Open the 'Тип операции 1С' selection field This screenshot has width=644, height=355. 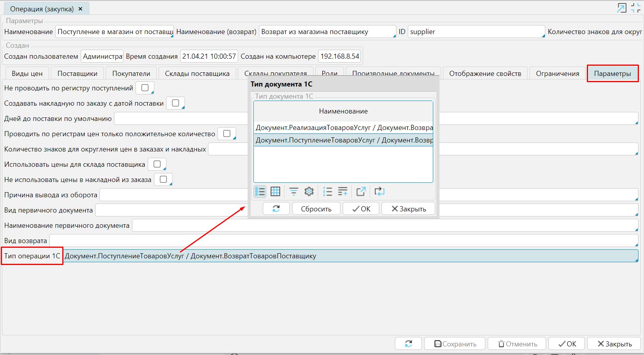point(351,256)
